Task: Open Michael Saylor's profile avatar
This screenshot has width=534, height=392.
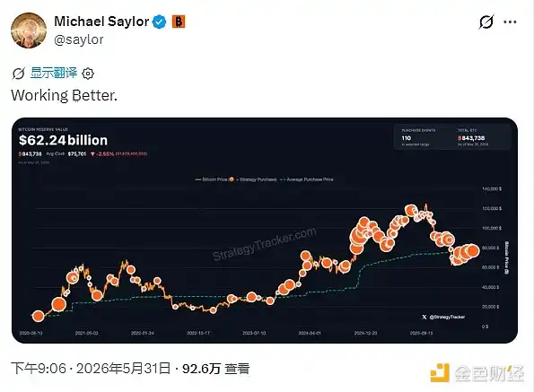Action: click(x=29, y=30)
